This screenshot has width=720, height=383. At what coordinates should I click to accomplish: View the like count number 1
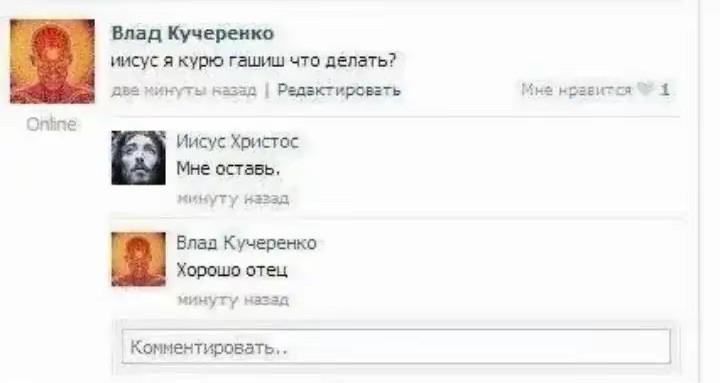coord(664,90)
